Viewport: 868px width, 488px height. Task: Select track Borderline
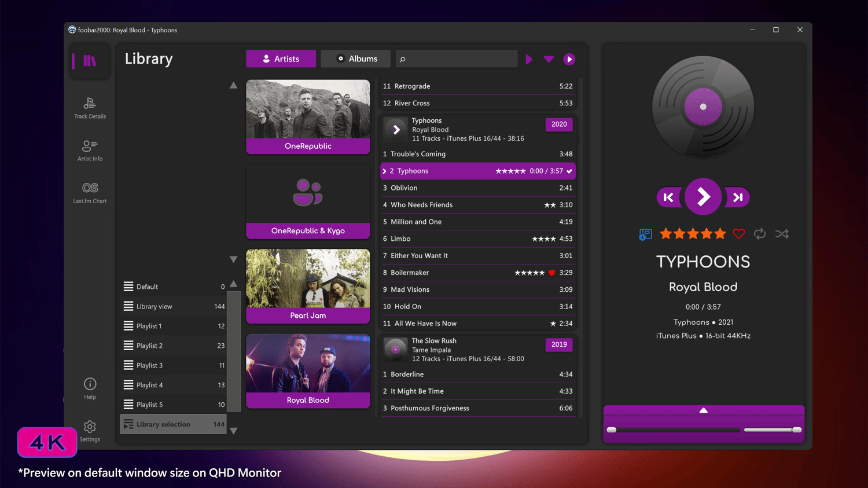coord(478,375)
